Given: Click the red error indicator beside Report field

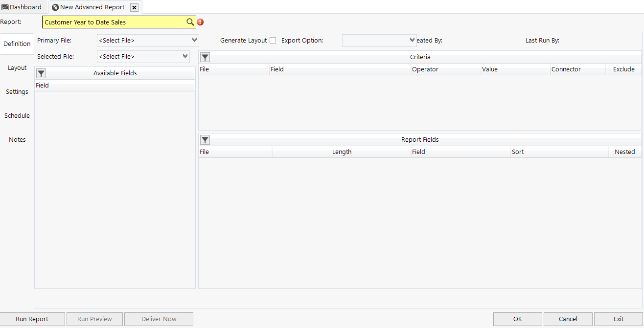Looking at the screenshot, I should coord(200,22).
